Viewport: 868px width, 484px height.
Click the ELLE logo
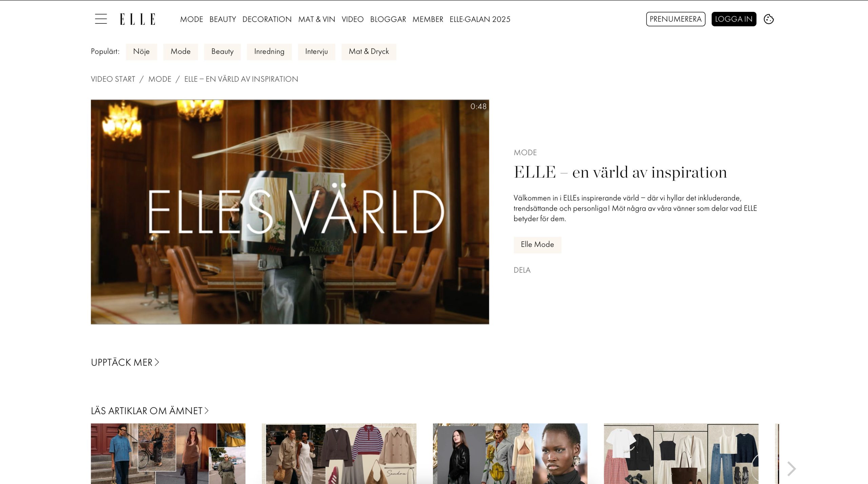coord(138,19)
